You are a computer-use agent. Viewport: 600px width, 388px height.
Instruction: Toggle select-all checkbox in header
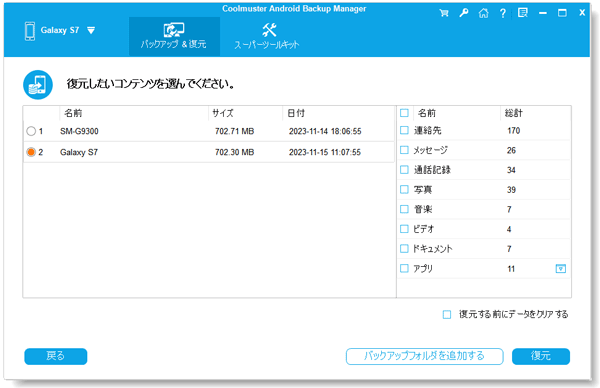[x=404, y=113]
